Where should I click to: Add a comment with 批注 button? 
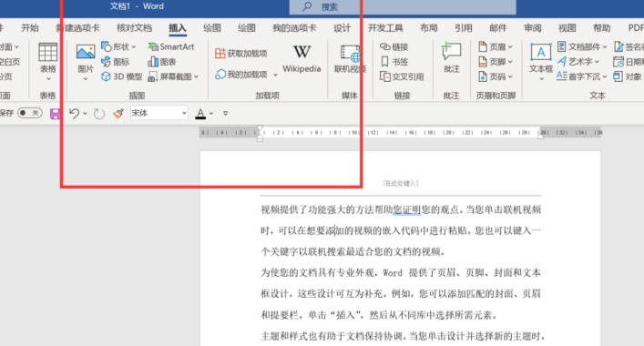click(x=452, y=58)
